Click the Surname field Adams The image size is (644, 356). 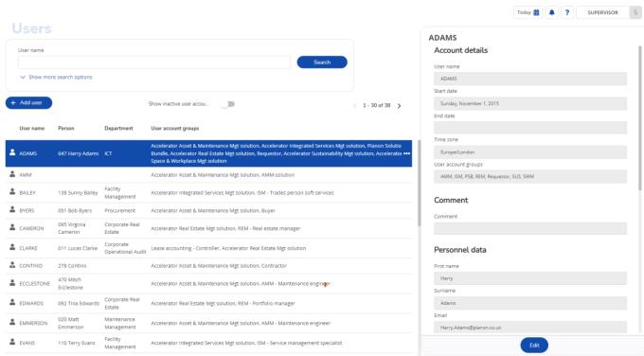530,303
